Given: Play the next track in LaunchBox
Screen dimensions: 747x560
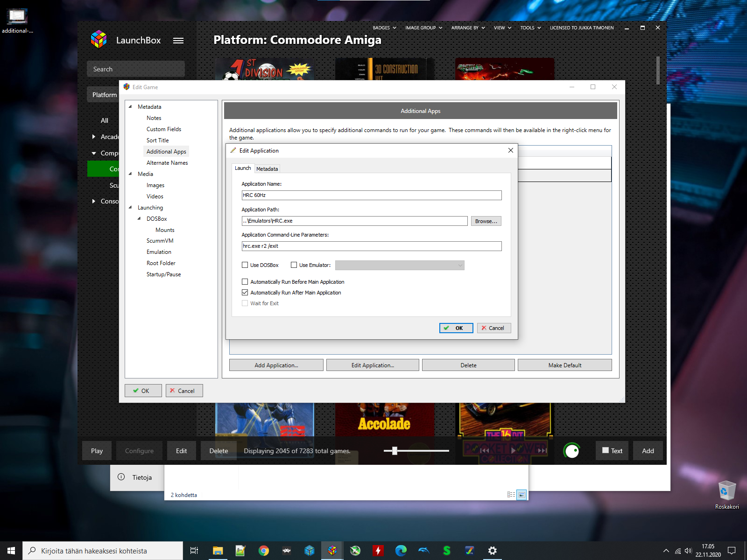Looking at the screenshot, I should (542, 451).
